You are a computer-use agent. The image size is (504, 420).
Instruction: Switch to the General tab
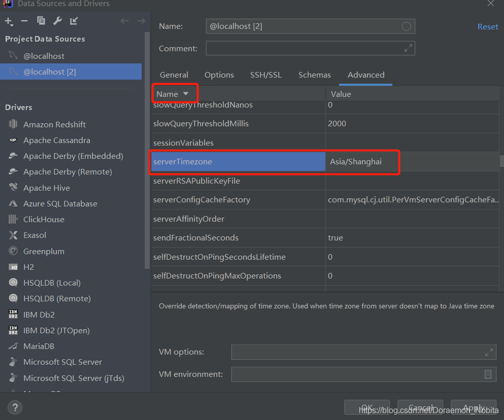(x=174, y=75)
